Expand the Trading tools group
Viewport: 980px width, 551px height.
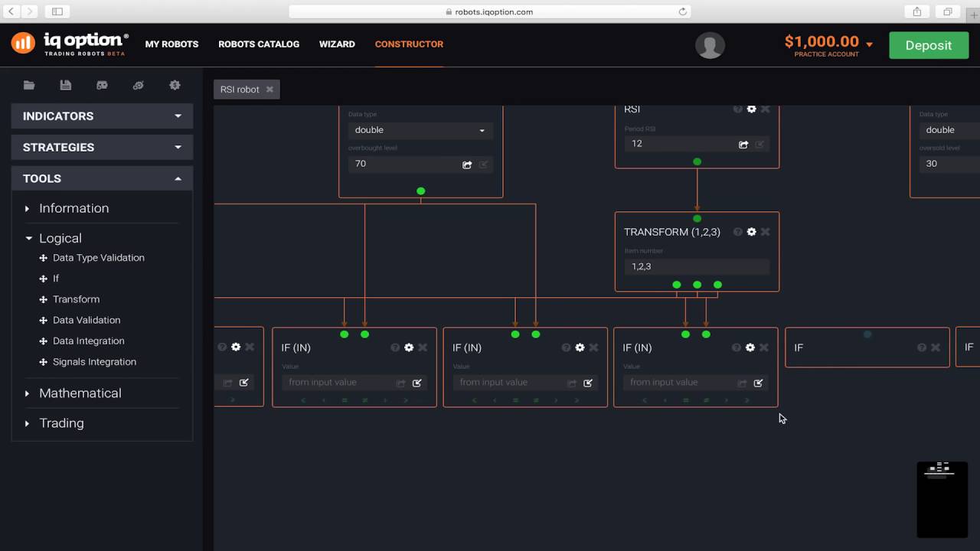coord(61,422)
